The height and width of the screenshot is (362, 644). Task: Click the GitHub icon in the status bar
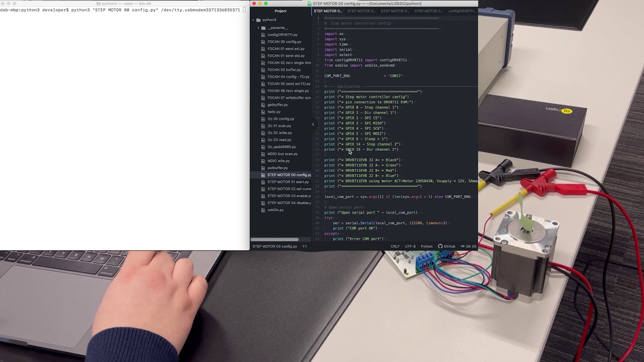tap(440, 246)
